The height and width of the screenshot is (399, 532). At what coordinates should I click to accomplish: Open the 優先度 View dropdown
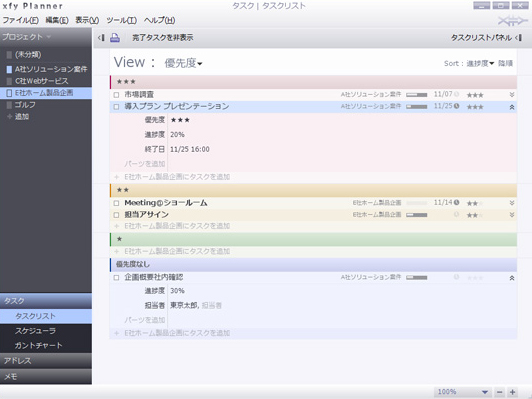(183, 63)
